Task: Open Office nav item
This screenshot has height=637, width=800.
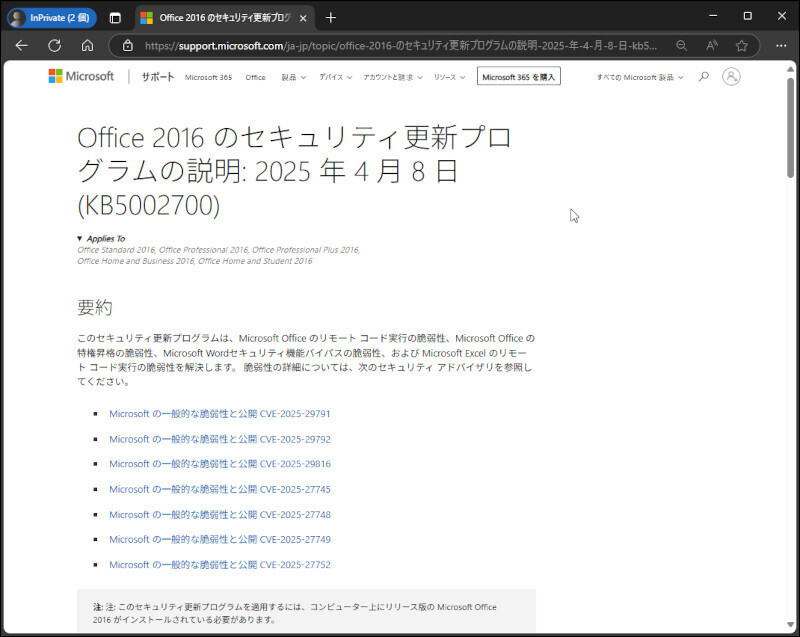Action: click(x=255, y=78)
